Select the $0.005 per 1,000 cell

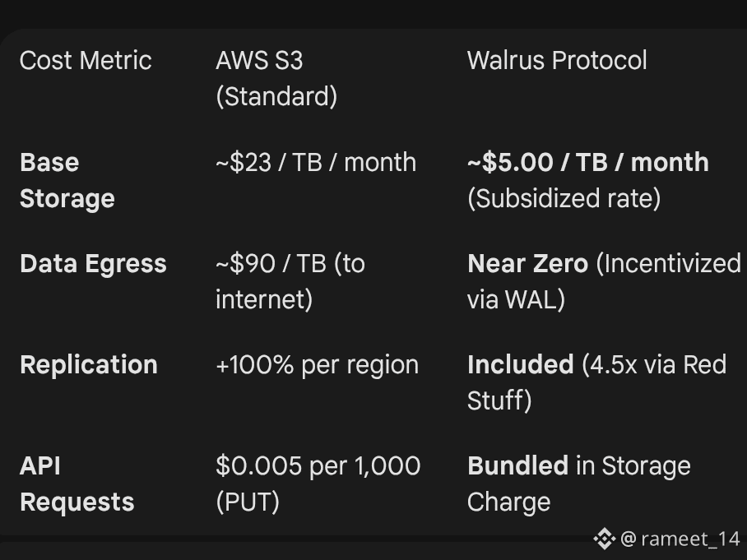pyautogui.click(x=318, y=466)
